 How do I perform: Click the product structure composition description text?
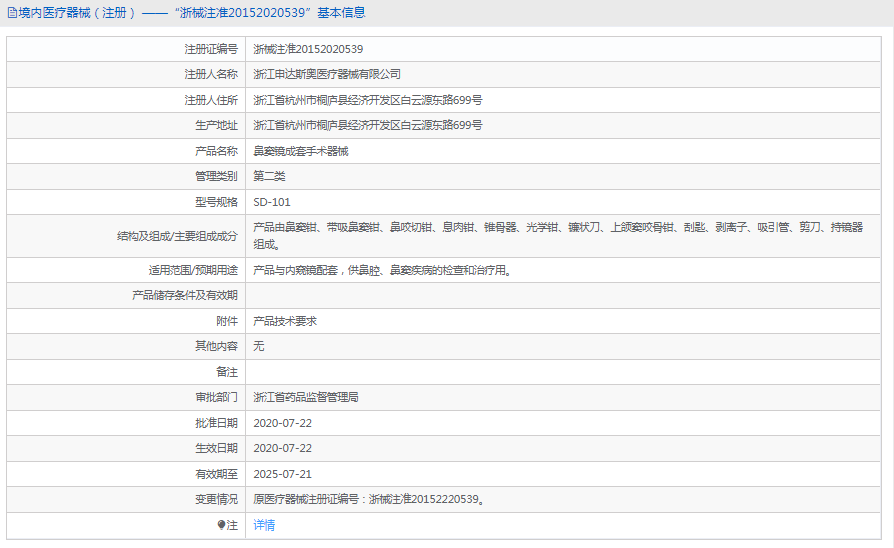coord(557,228)
